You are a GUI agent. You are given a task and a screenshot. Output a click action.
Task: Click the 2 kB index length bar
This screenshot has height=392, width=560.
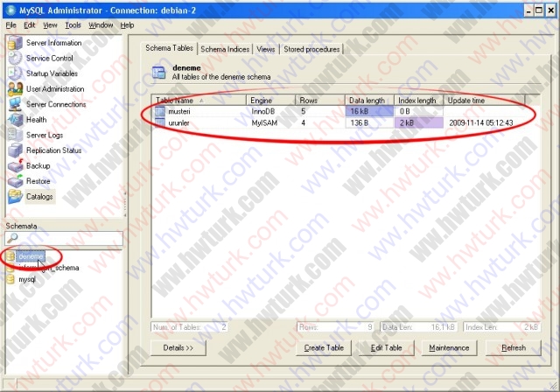click(x=419, y=122)
